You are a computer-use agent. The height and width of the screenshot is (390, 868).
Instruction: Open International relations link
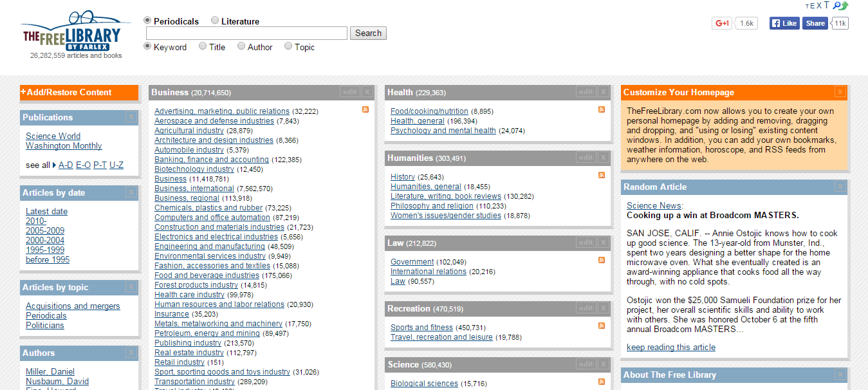429,272
